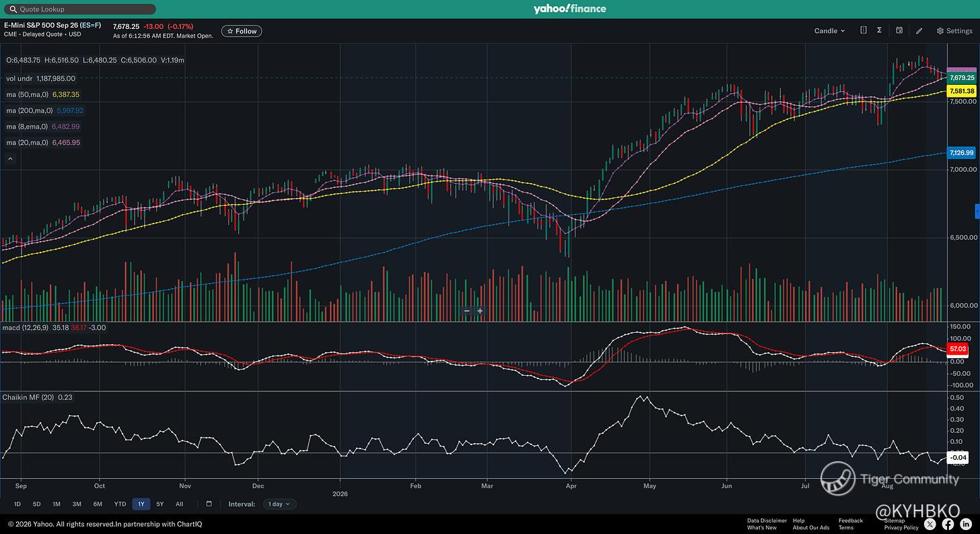Click the yellow 7,581.38 moving average tag
The height and width of the screenshot is (534, 980).
click(x=961, y=91)
